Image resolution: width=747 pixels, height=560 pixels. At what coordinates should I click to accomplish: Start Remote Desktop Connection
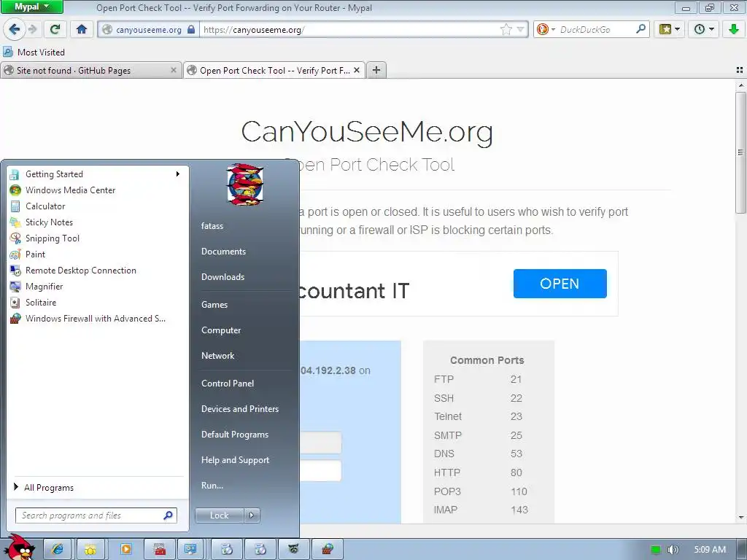click(x=80, y=271)
